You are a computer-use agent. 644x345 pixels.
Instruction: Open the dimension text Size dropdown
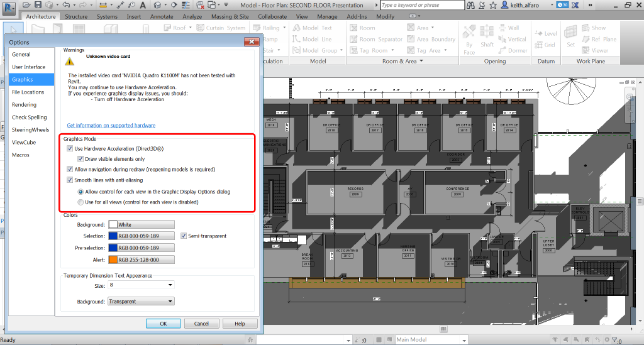click(x=170, y=285)
